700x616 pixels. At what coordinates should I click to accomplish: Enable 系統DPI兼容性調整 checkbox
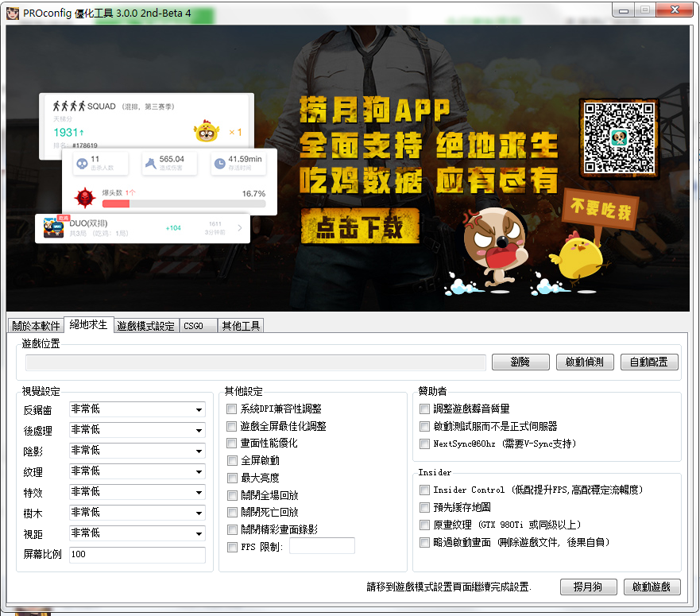[x=232, y=409]
